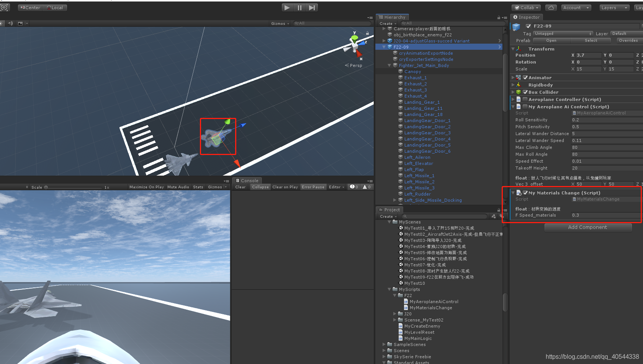643x364 pixels.
Task: Toggle Error Pause in console
Action: pyautogui.click(x=313, y=187)
